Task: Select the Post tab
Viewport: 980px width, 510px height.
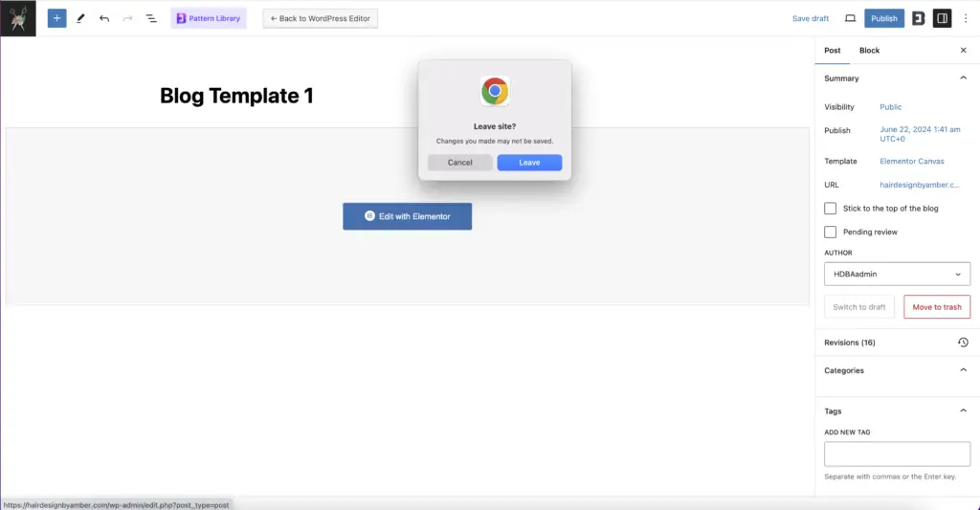Action: 833,51
